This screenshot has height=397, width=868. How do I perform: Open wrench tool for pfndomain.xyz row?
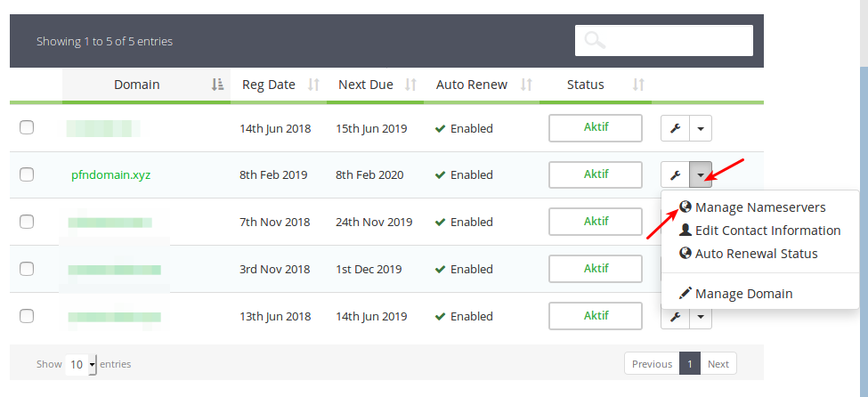[676, 175]
